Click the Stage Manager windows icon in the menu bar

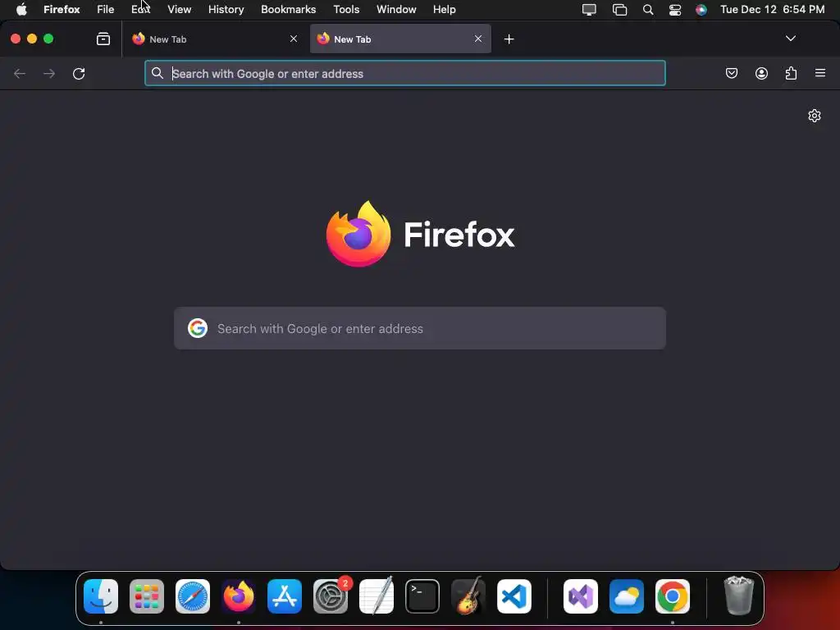(620, 10)
